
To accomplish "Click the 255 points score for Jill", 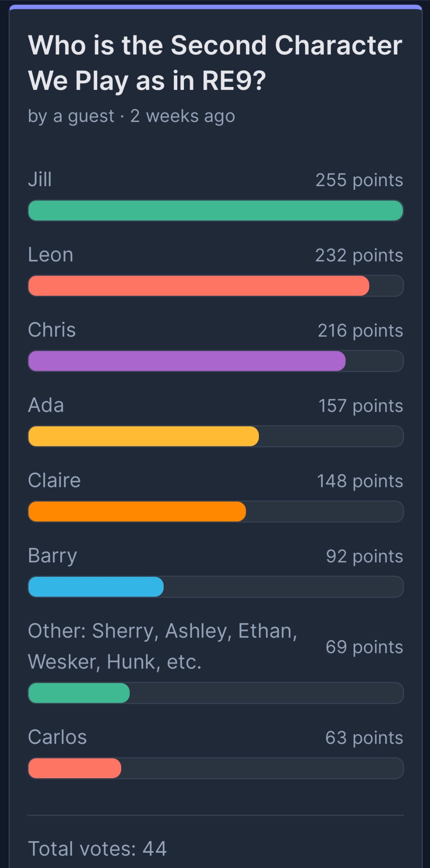I will 360,180.
